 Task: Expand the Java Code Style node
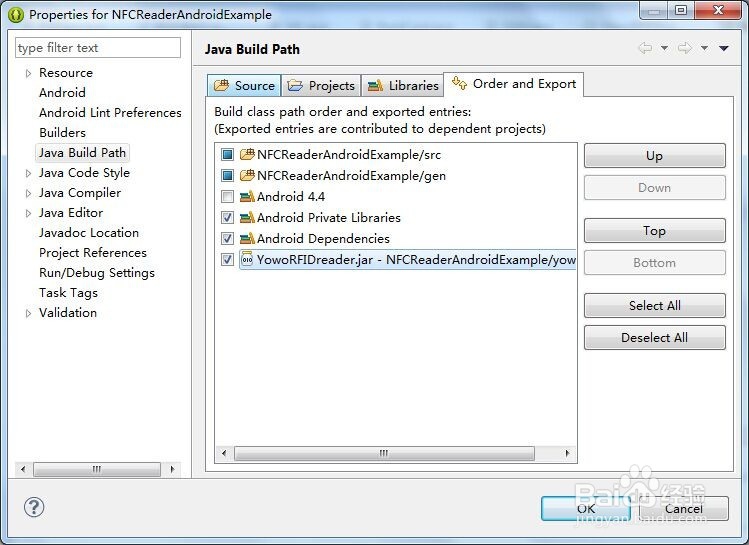point(28,173)
